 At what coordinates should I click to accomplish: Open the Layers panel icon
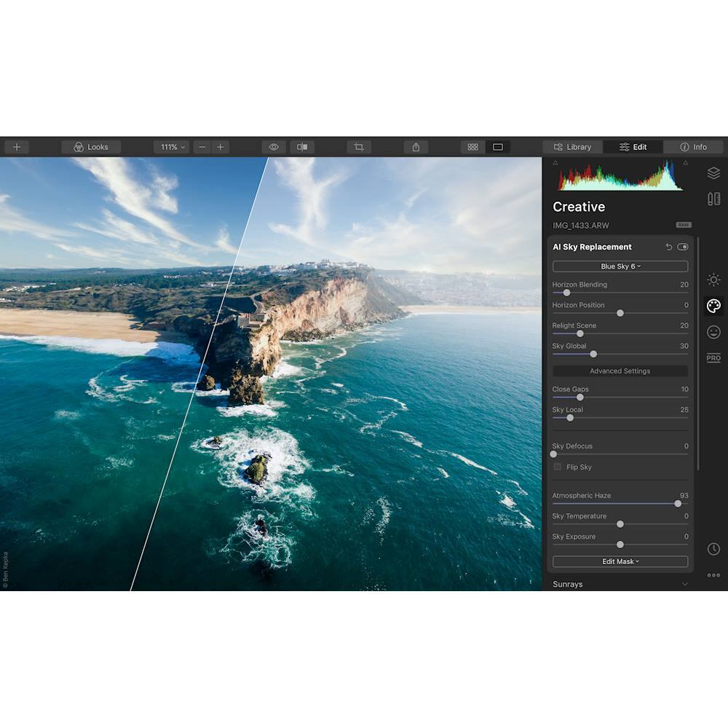coord(713,173)
